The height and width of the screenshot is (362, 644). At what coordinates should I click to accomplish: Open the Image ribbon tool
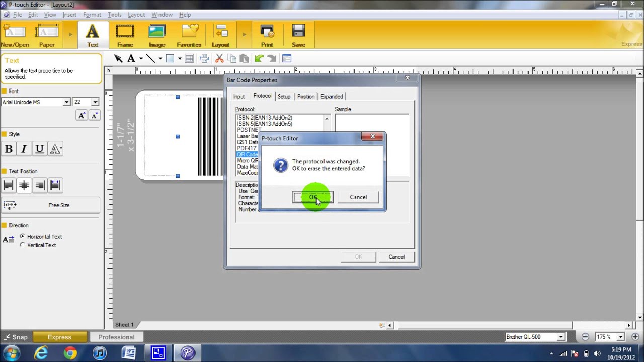157,36
